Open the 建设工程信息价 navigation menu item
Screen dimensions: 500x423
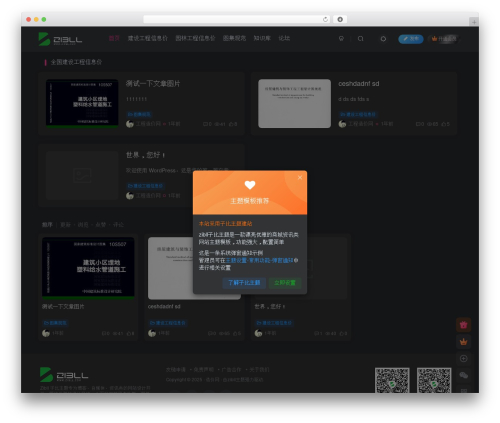click(x=147, y=38)
